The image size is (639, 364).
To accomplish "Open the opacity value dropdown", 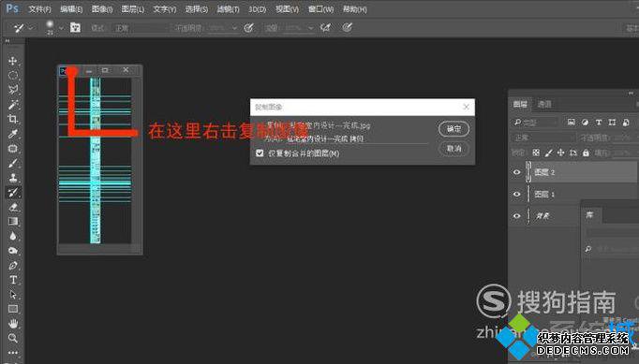I will [x=234, y=28].
